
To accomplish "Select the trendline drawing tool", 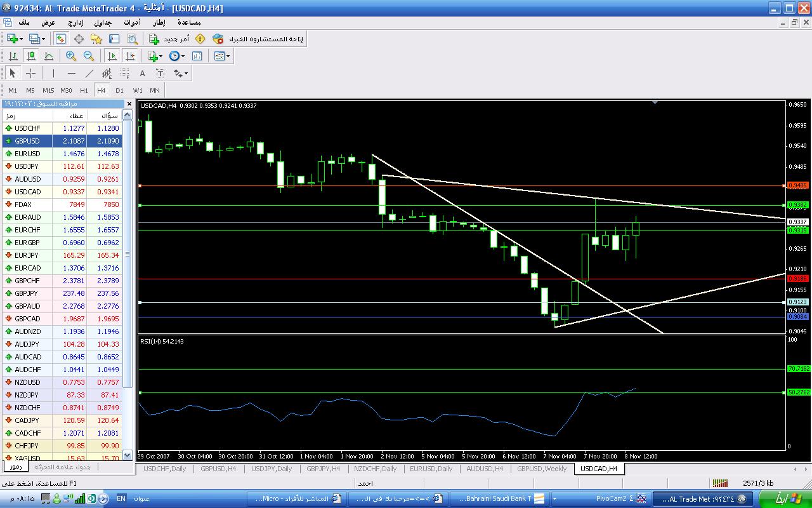I will 89,73.
